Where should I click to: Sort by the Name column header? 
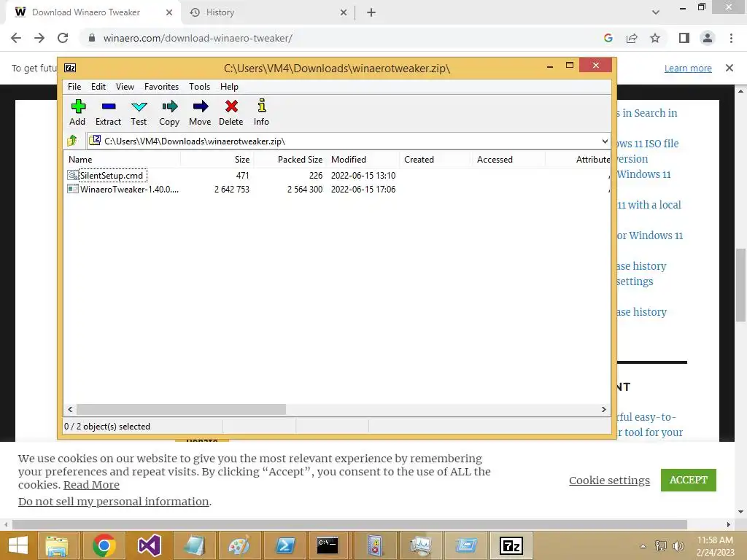click(122, 160)
